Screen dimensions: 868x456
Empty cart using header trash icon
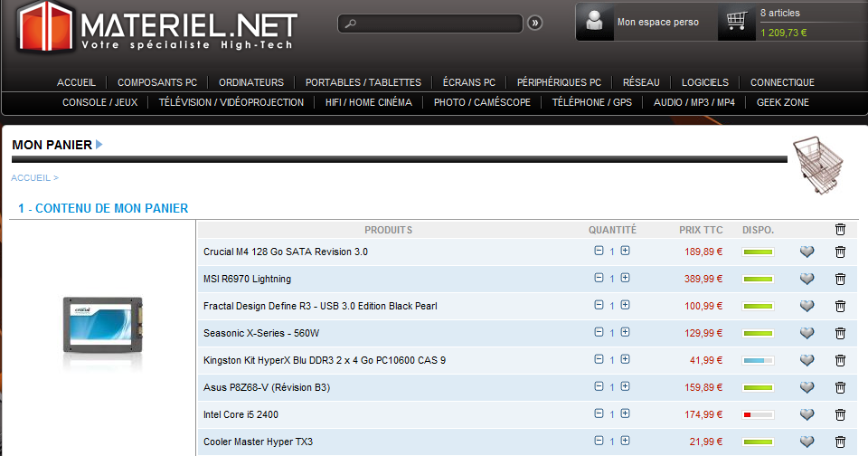coord(840,230)
